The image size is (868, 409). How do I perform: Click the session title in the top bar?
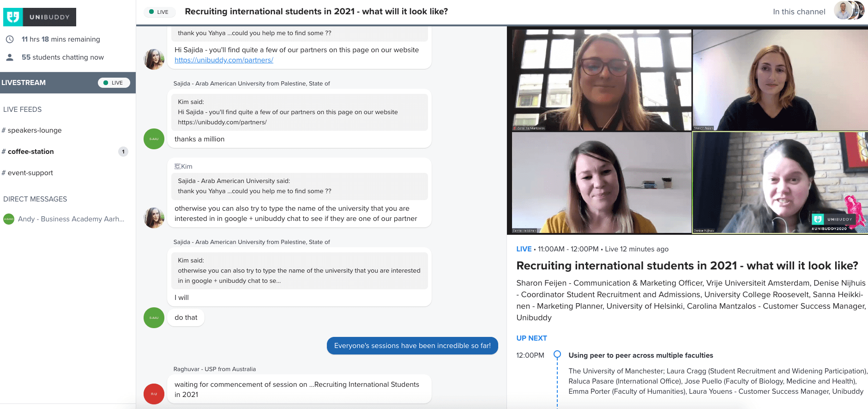click(x=316, y=12)
